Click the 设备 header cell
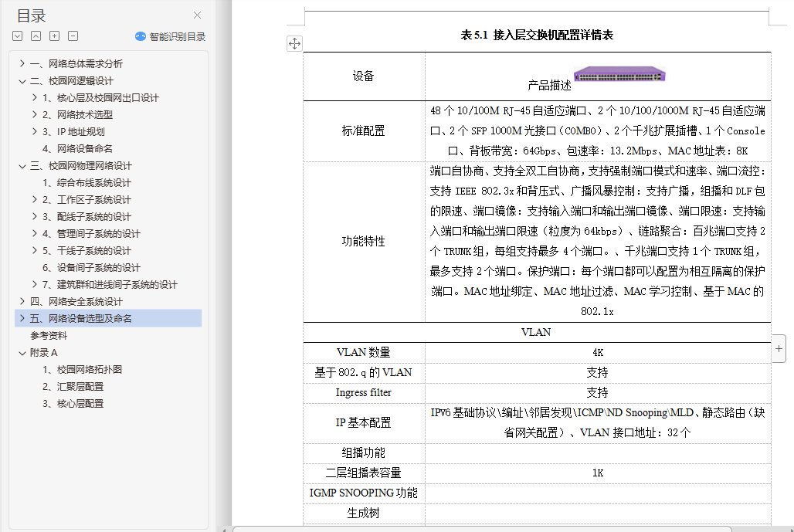794x532 pixels. pos(363,76)
